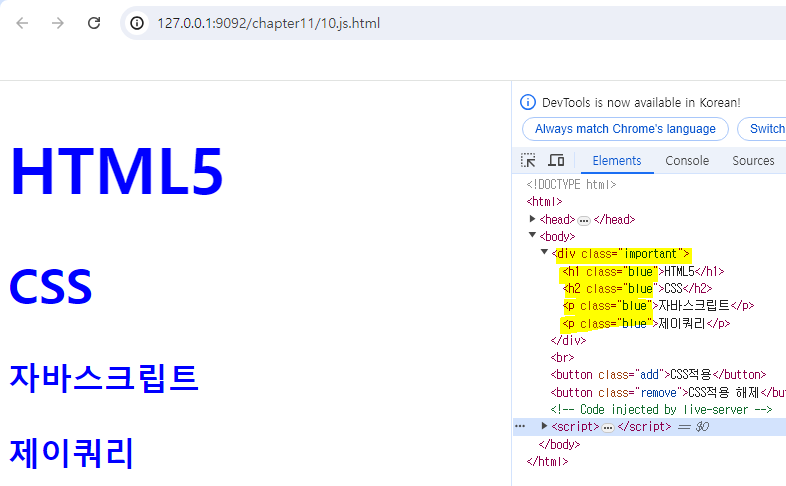
Task: Click the DevTools info notification icon
Action: pos(528,102)
